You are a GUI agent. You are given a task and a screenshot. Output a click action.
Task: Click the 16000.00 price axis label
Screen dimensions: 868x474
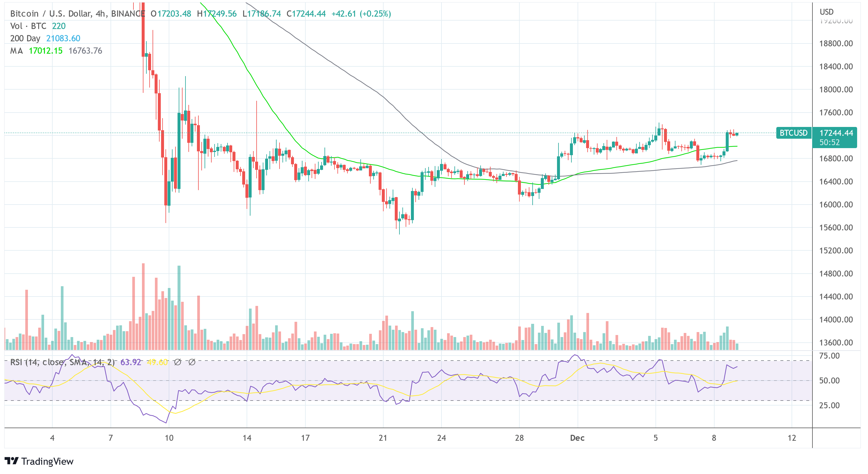836,205
